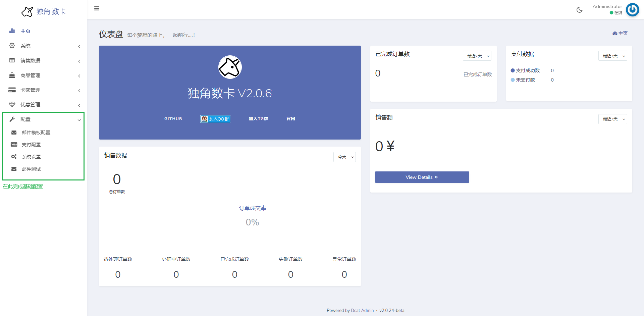Click the envelope icon for 邮件模板配置
The height and width of the screenshot is (316, 644).
coord(14,133)
